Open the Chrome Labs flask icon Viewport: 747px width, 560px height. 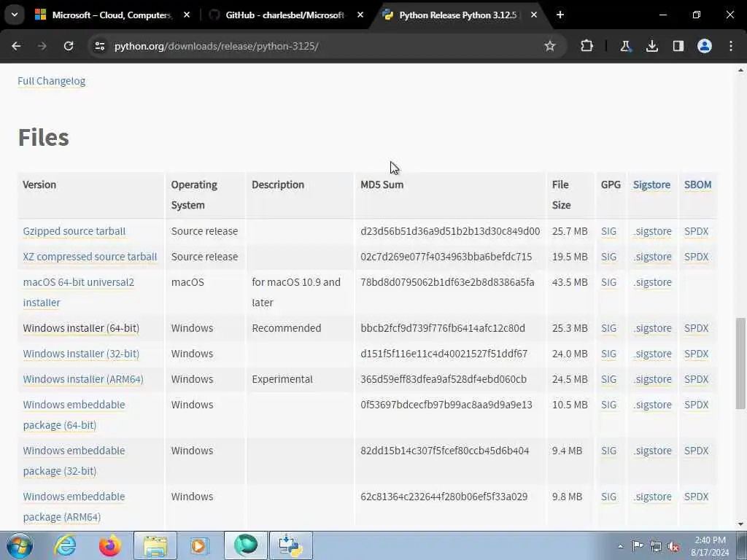625,46
